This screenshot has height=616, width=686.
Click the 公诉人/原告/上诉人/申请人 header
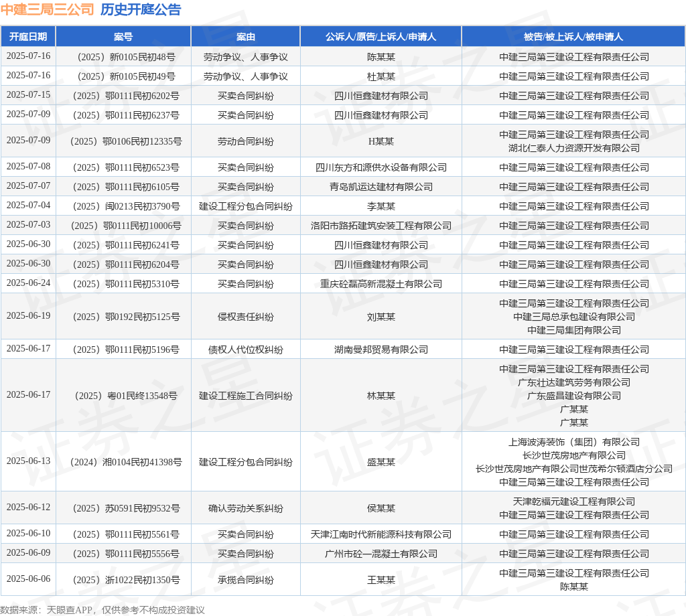tap(381, 37)
